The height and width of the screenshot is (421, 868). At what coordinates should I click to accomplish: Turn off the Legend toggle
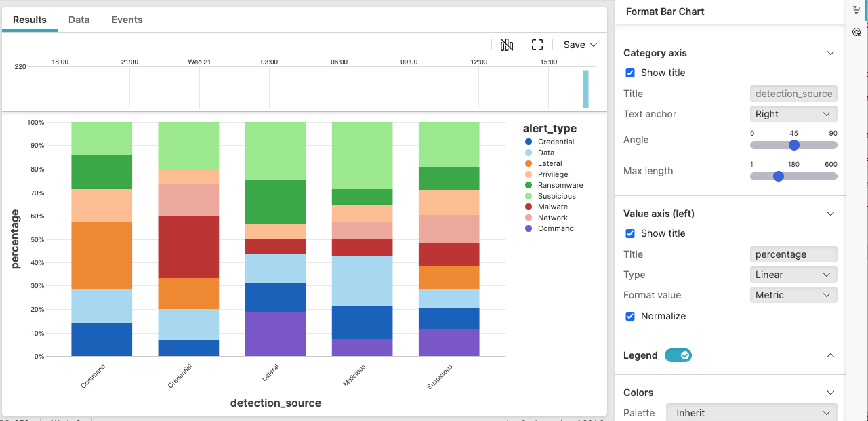[678, 355]
